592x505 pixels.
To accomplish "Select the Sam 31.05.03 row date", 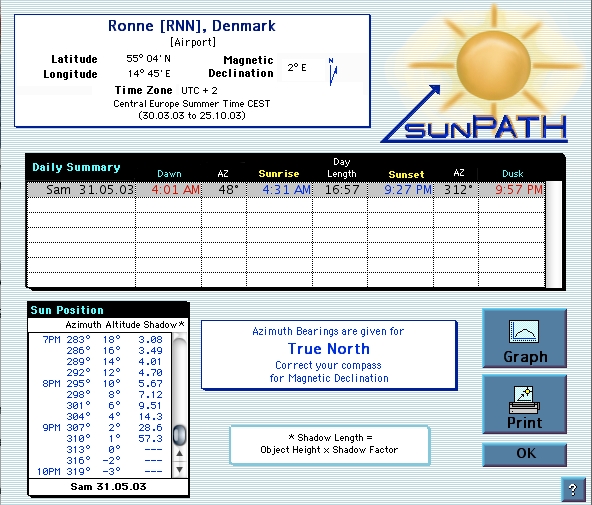I will click(x=90, y=189).
